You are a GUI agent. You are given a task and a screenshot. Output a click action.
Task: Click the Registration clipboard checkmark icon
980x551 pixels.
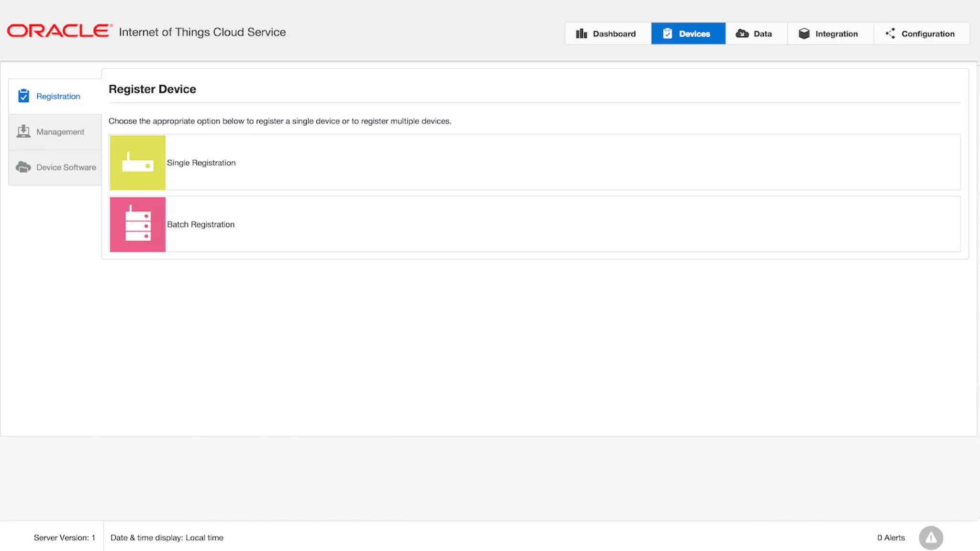[x=23, y=96]
